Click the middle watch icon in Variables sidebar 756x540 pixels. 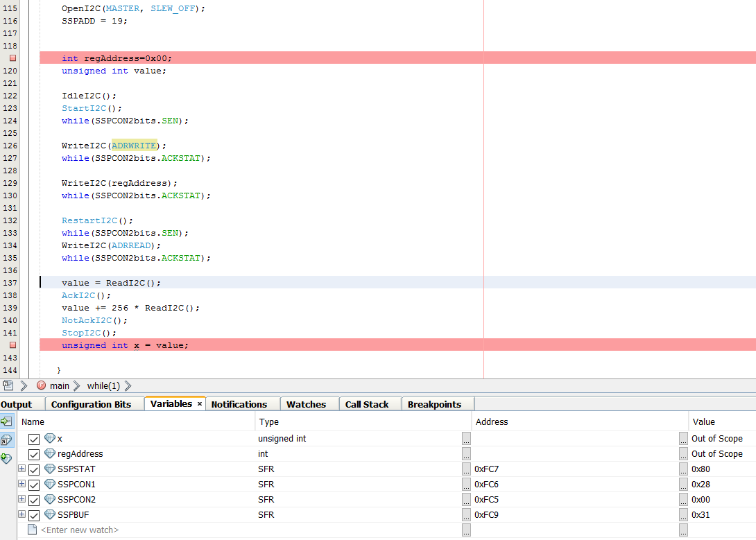7,439
